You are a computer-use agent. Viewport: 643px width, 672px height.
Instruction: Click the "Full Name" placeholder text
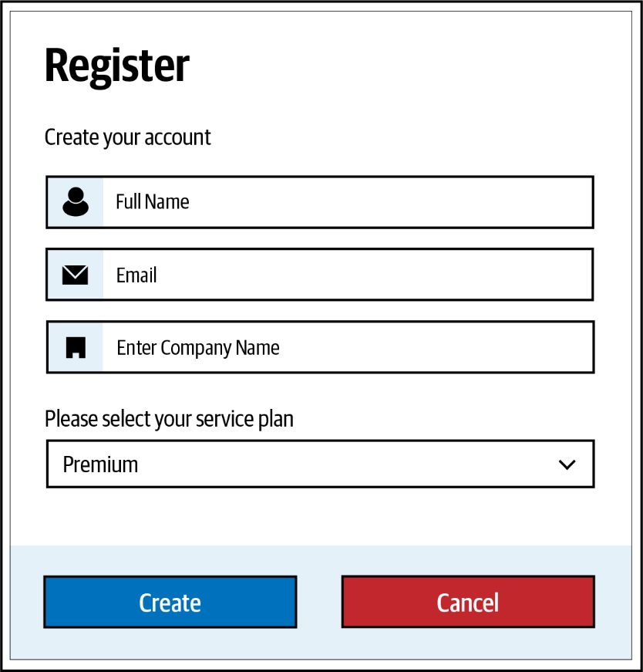153,202
